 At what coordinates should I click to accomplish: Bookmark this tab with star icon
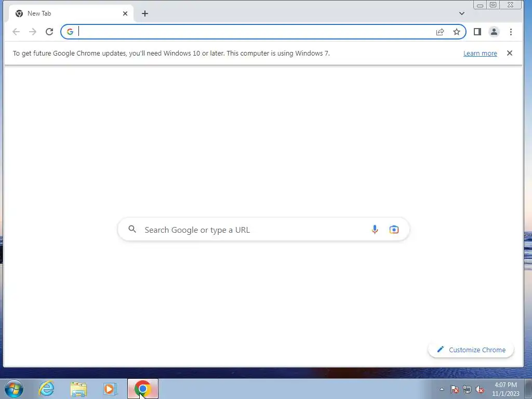(457, 32)
